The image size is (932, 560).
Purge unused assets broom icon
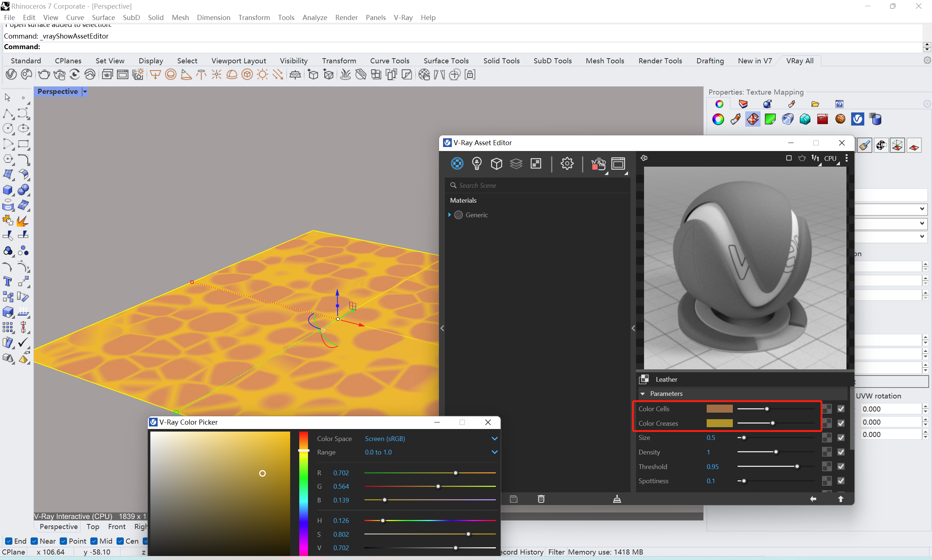617,499
